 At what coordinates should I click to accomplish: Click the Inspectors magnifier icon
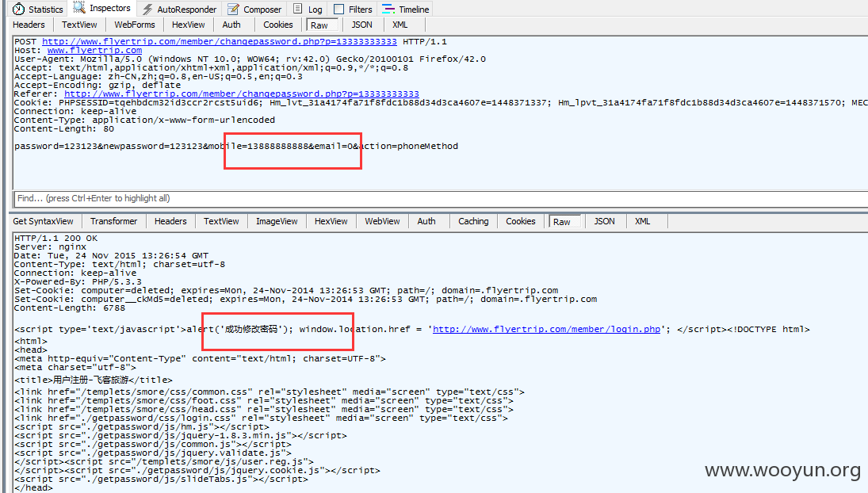[79, 8]
